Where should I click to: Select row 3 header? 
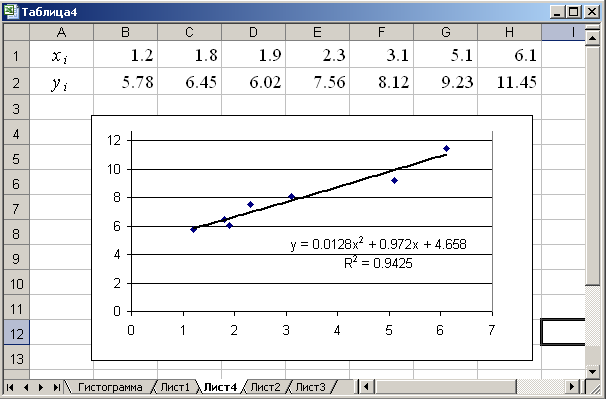pos(16,108)
